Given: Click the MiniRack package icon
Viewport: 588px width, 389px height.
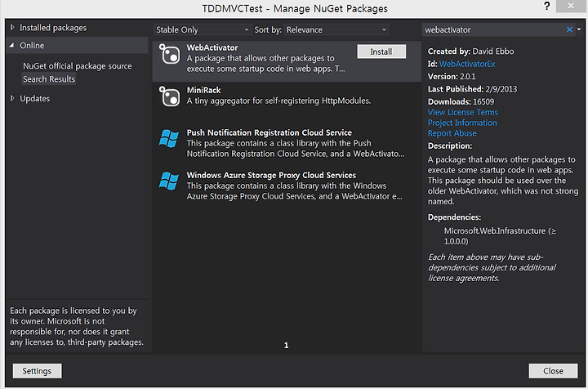Looking at the screenshot, I should click(x=170, y=96).
